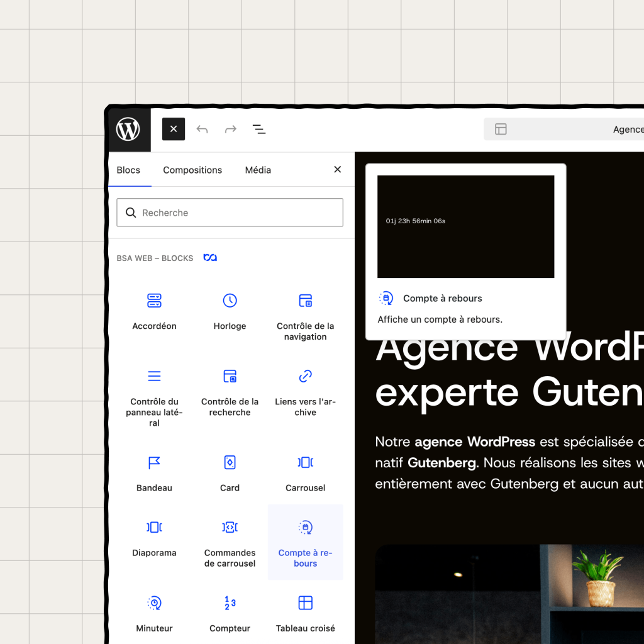The image size is (644, 644).
Task: Click the 'Compte à rebours' title in preview card
Action: pyautogui.click(x=442, y=298)
